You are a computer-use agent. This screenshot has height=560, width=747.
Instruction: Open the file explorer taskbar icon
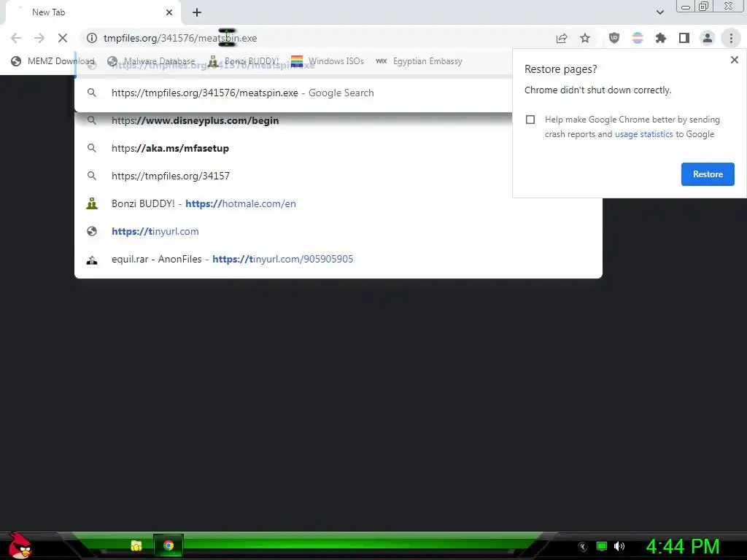click(x=136, y=545)
